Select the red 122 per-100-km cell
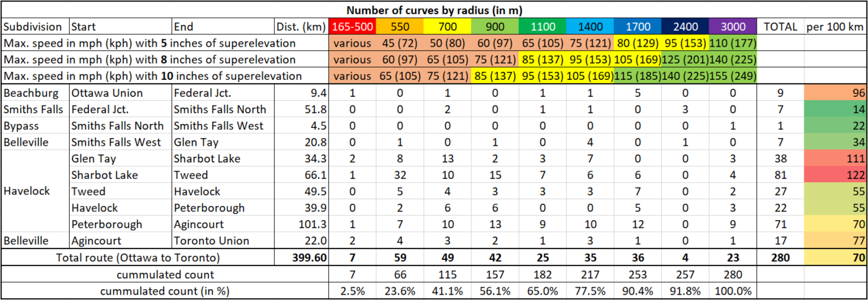The image size is (868, 300). click(x=835, y=175)
